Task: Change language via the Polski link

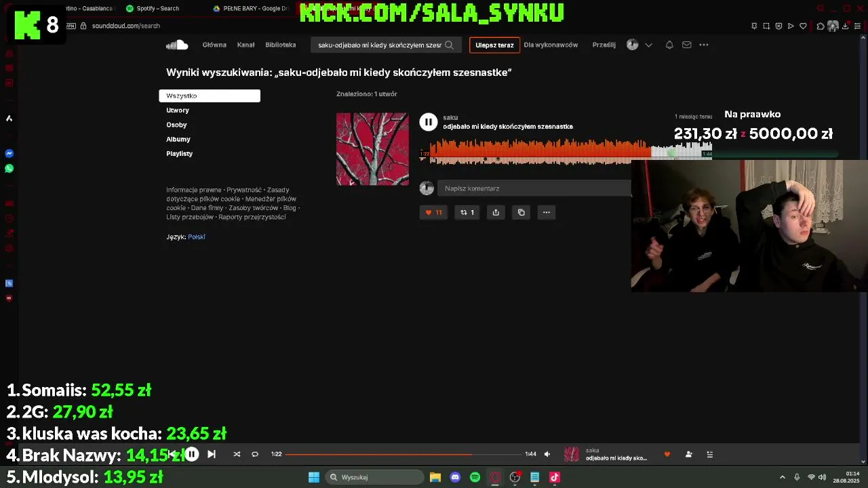Action: (x=197, y=237)
